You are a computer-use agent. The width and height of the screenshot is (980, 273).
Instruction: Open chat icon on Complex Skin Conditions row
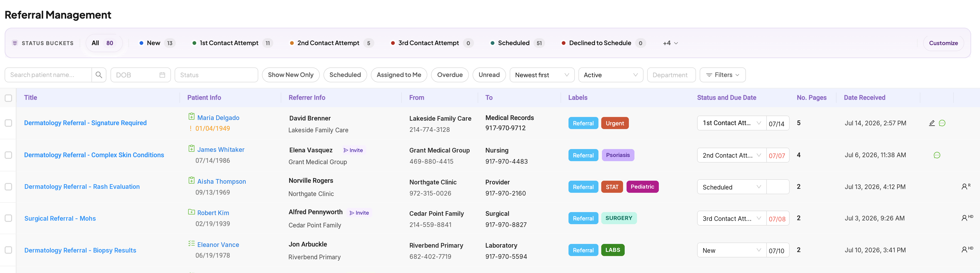tap(937, 155)
